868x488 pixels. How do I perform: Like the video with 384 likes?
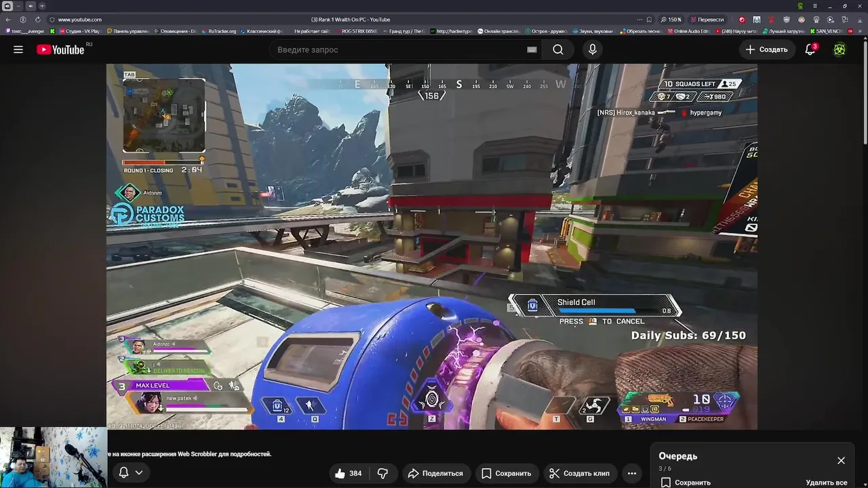pos(349,473)
